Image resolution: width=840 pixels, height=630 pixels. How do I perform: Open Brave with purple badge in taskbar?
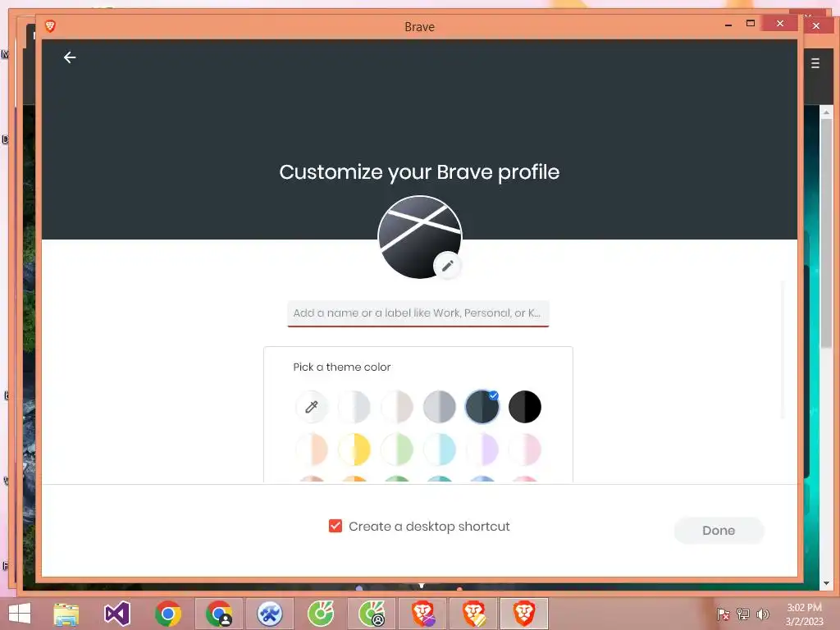coord(422,614)
